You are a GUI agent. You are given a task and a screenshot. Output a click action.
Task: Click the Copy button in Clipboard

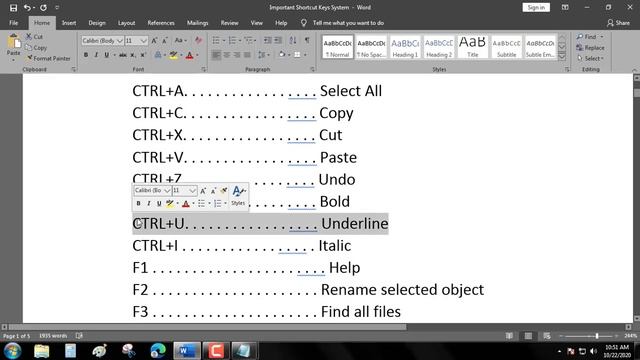[36, 48]
